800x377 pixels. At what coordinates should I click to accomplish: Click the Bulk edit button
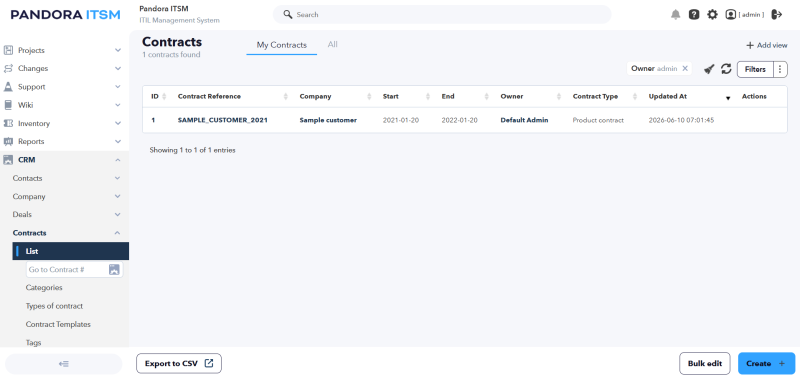click(705, 363)
